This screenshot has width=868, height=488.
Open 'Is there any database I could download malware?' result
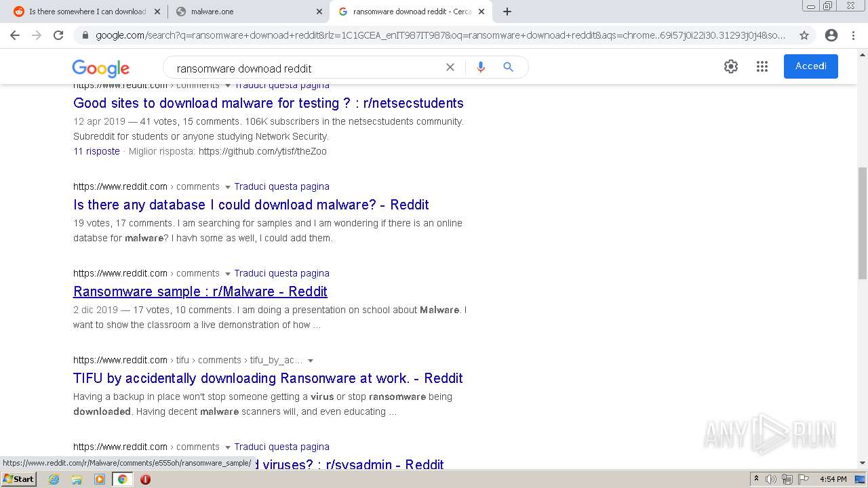click(251, 205)
